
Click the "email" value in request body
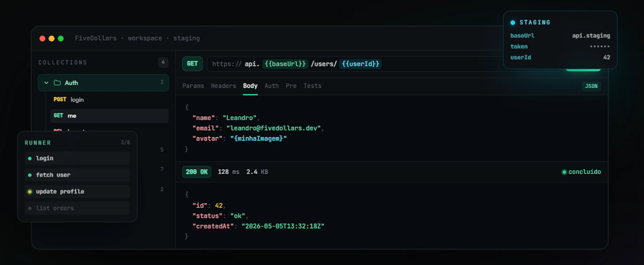coord(274,128)
